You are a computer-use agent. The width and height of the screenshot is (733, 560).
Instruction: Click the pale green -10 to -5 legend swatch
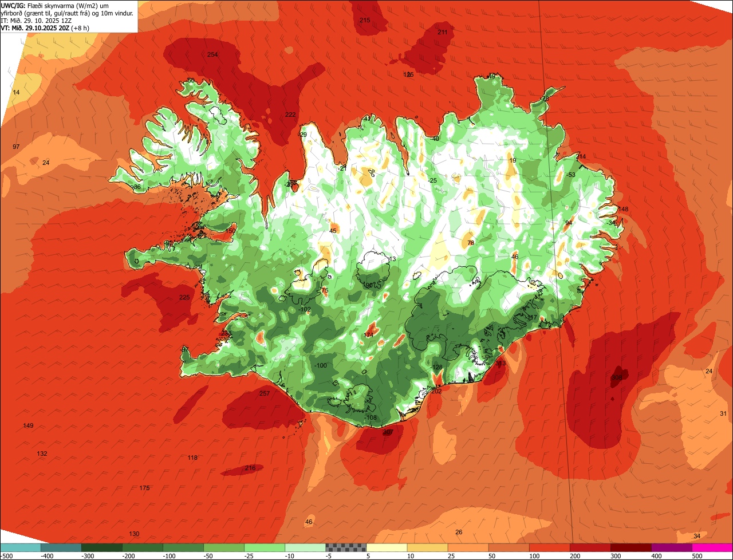(x=305, y=547)
